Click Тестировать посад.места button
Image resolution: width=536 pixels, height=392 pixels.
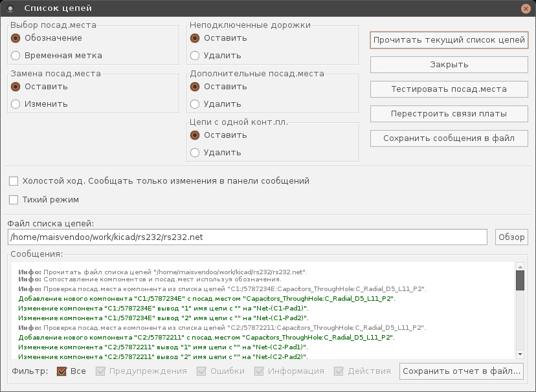(x=449, y=89)
